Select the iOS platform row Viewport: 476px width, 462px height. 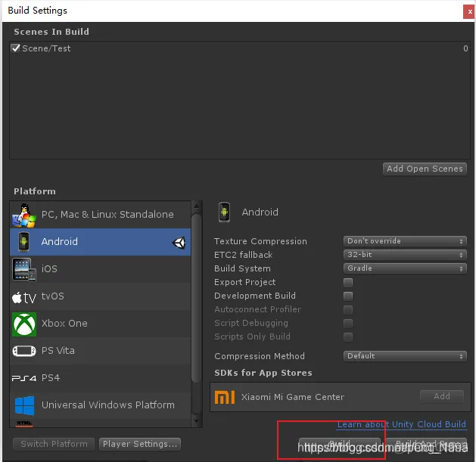[x=101, y=269]
